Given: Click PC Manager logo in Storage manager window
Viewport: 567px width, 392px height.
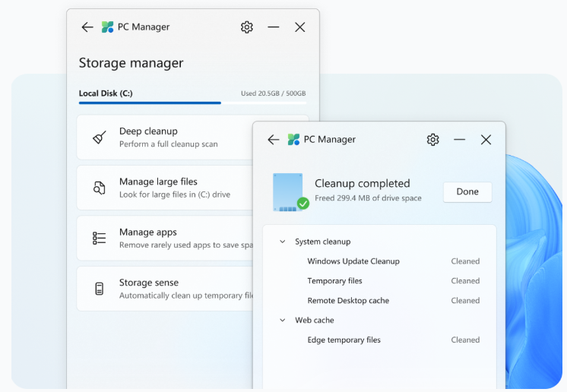Looking at the screenshot, I should (x=107, y=27).
